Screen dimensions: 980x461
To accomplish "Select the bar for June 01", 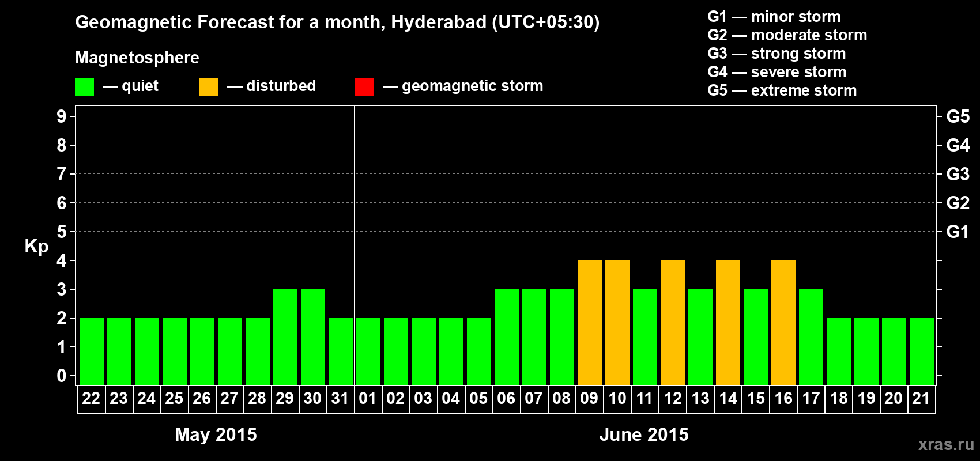I will click(368, 351).
